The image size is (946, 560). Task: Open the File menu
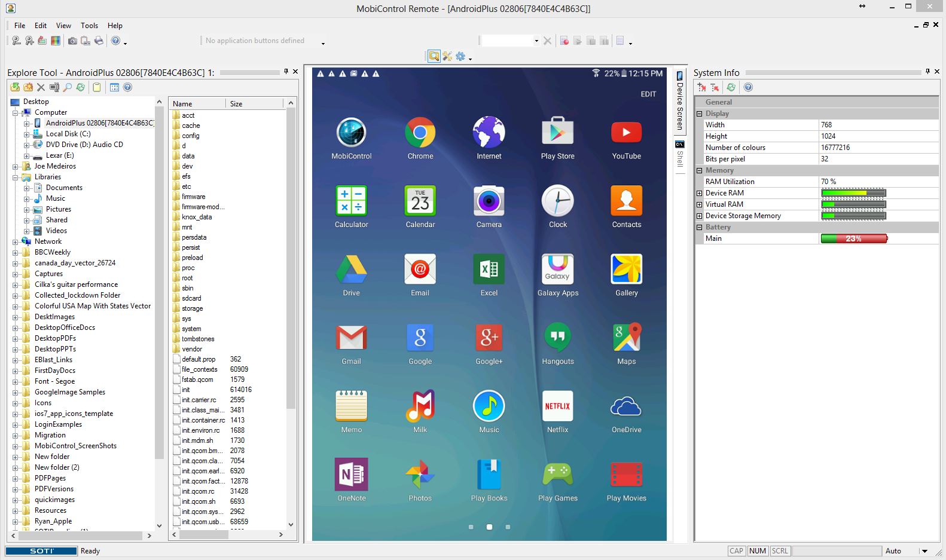tap(20, 26)
